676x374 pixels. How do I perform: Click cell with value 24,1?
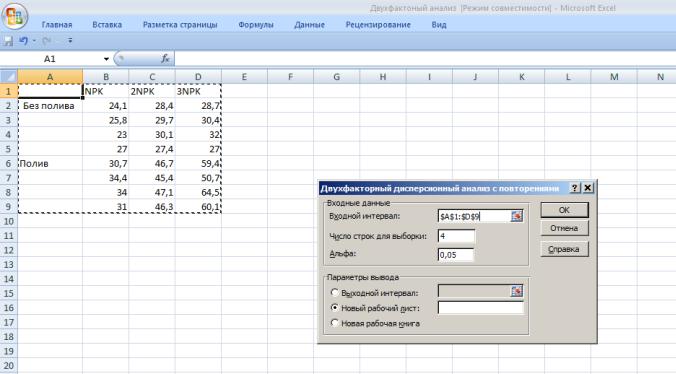[x=106, y=106]
